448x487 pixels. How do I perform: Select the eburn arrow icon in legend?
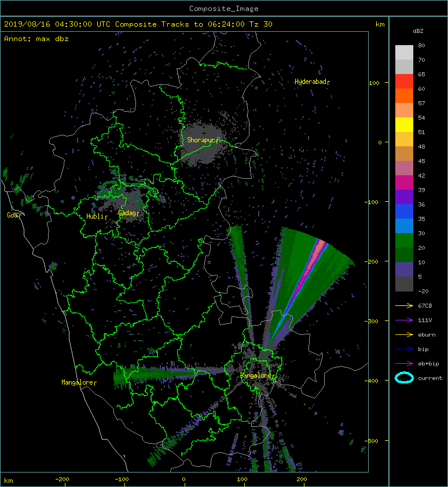pyautogui.click(x=404, y=335)
